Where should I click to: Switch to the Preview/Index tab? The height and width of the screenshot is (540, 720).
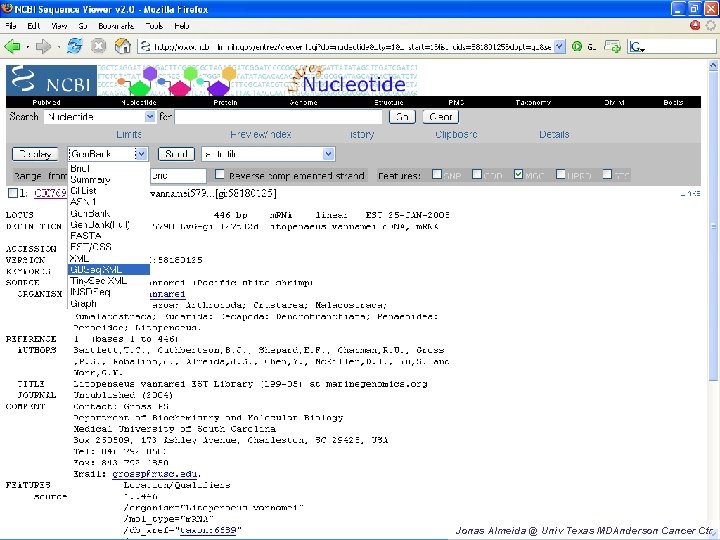click(x=260, y=135)
